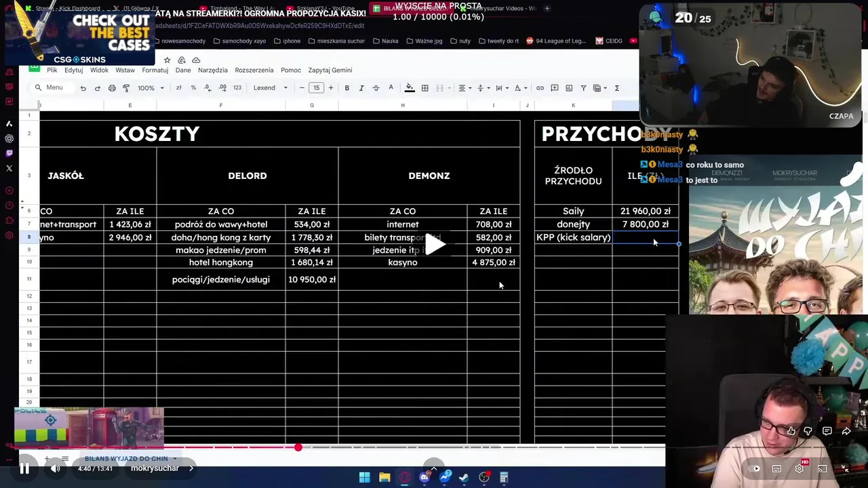Open the text rotation dropdown

point(519,88)
